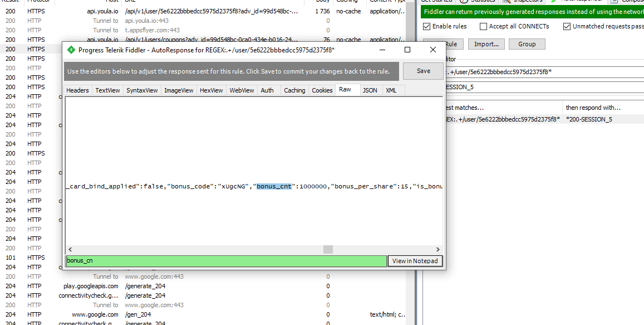Save the AutoResponse rule changes
Image resolution: width=644 pixels, height=325 pixels.
[x=423, y=71]
